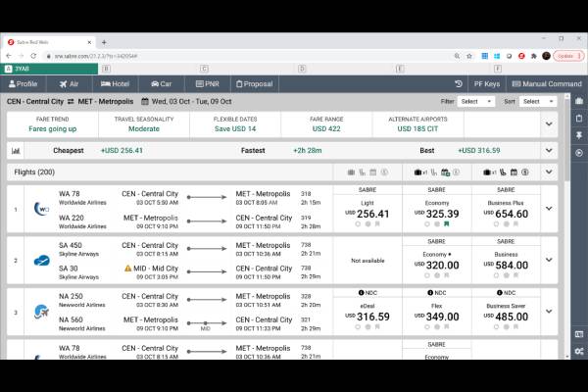Open the Proposal menu
Viewport: 588px width, 392px height.
point(254,84)
